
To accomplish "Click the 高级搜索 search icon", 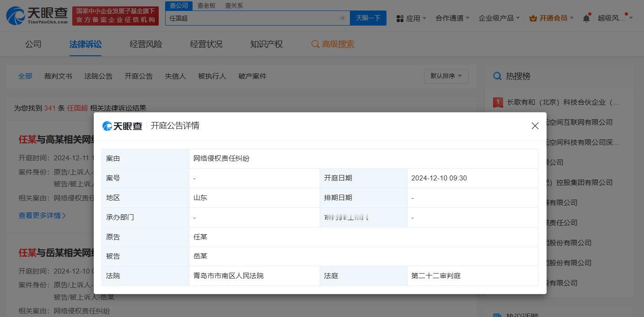I will 315,44.
